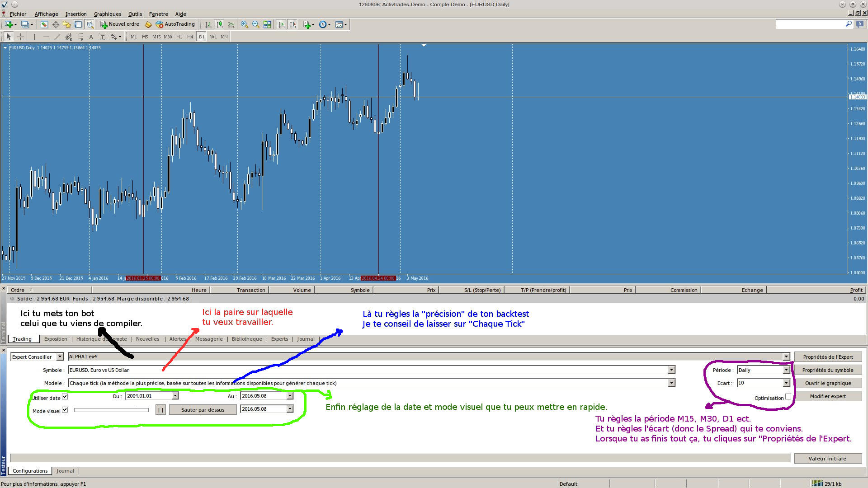Screen dimensions: 868x488
Task: Enable the Optimisation checkbox
Action: tap(788, 397)
